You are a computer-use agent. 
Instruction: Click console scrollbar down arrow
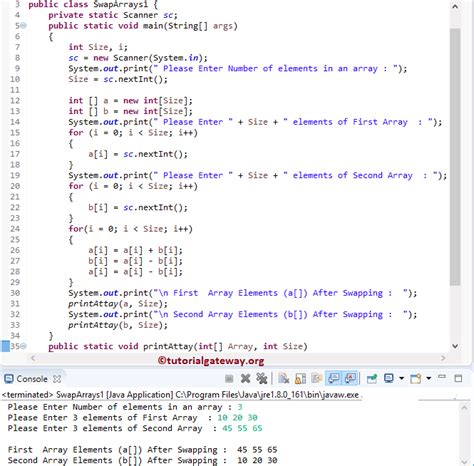point(464,461)
